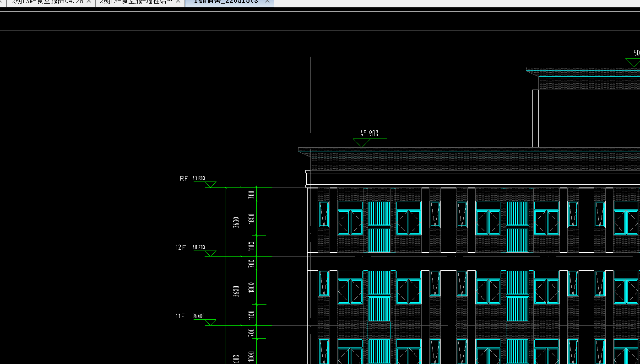Click the RF level triangle marker
Image resolution: width=640 pixels, height=364 pixels.
[210, 185]
